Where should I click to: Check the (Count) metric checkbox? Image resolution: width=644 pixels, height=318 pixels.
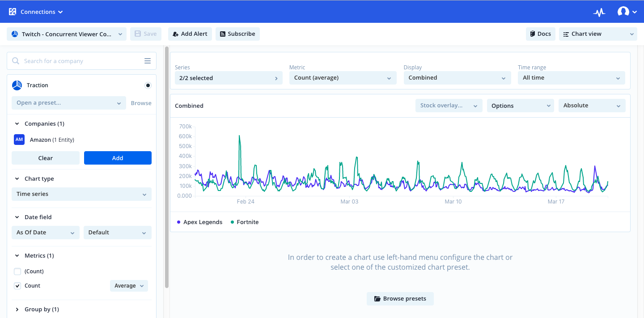coord(17,271)
